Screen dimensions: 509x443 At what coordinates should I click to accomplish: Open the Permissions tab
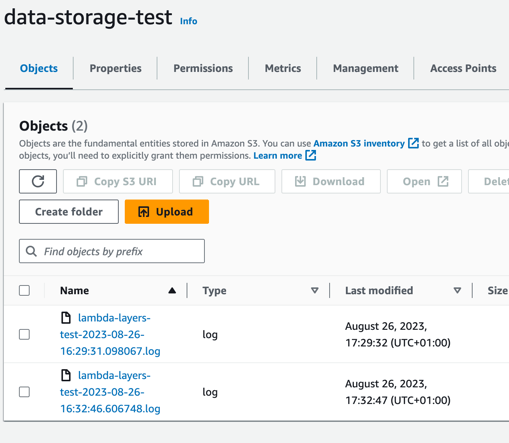click(x=203, y=68)
